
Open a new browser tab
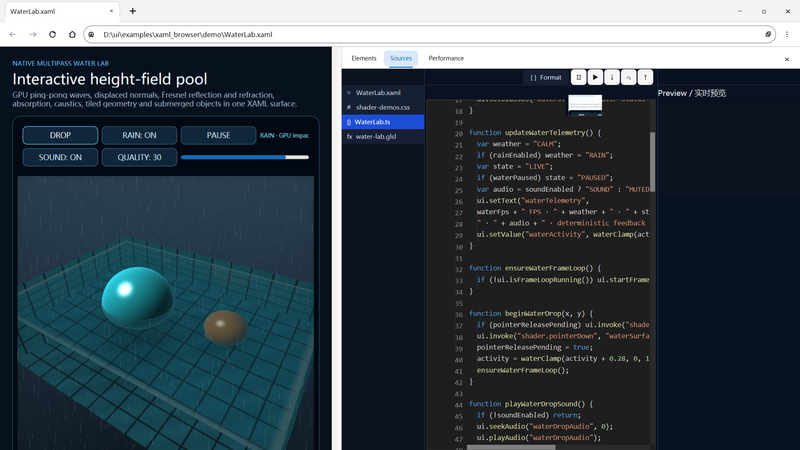(133, 11)
